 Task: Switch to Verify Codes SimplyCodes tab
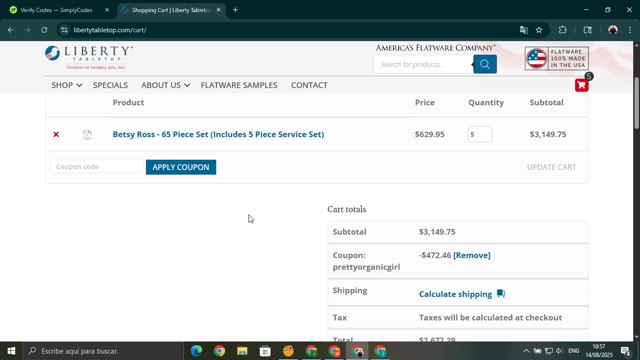[x=56, y=10]
